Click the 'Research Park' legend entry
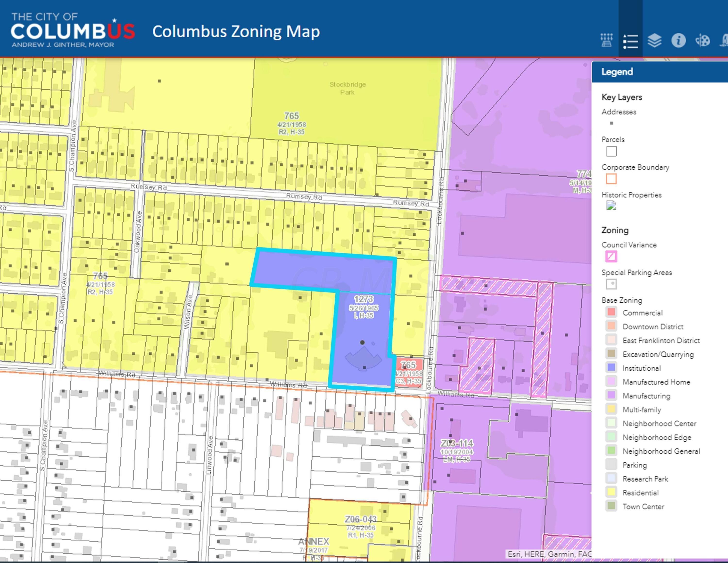The image size is (728, 563). 645,479
